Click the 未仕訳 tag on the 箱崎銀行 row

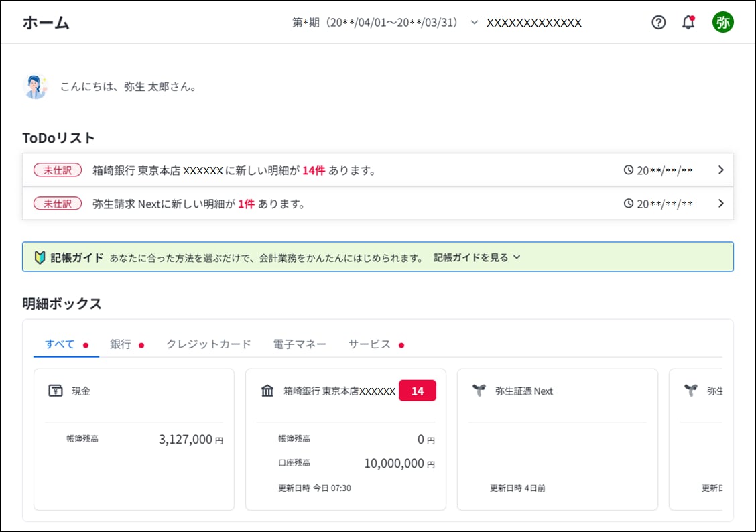pos(58,170)
